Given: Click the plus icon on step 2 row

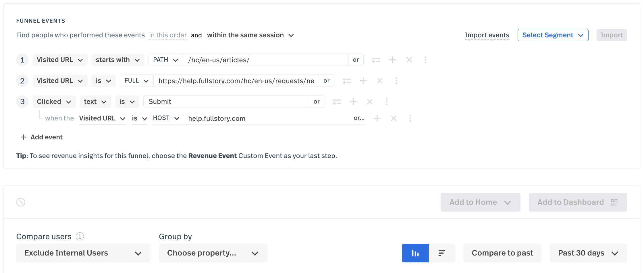Looking at the screenshot, I should click(363, 81).
